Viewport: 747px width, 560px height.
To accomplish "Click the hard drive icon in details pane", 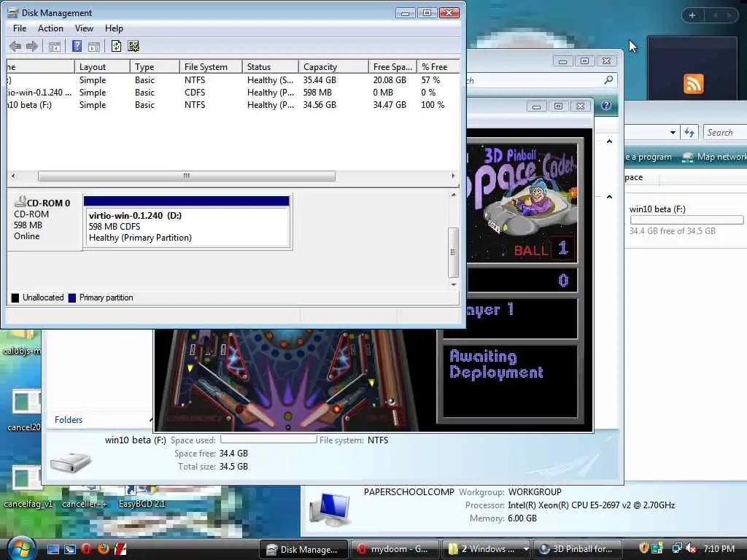I will click(x=71, y=462).
